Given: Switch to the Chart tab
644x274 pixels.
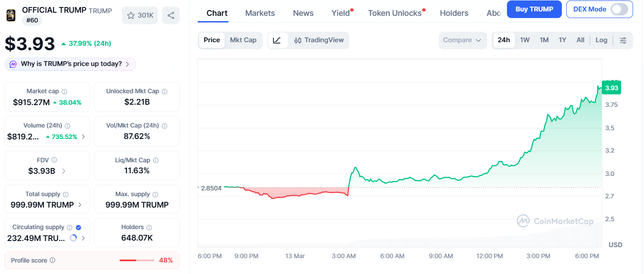Looking at the screenshot, I should click(217, 13).
